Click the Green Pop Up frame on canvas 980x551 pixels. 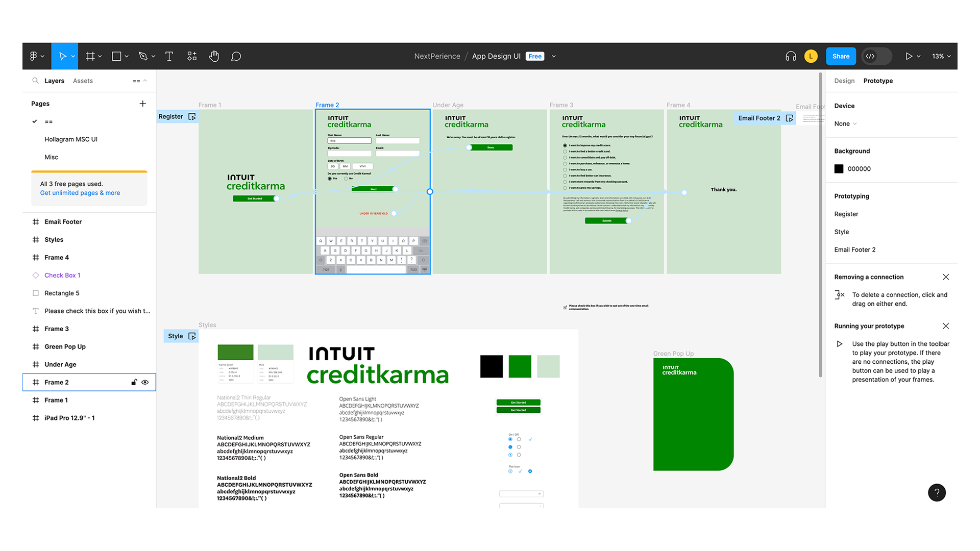tap(693, 414)
